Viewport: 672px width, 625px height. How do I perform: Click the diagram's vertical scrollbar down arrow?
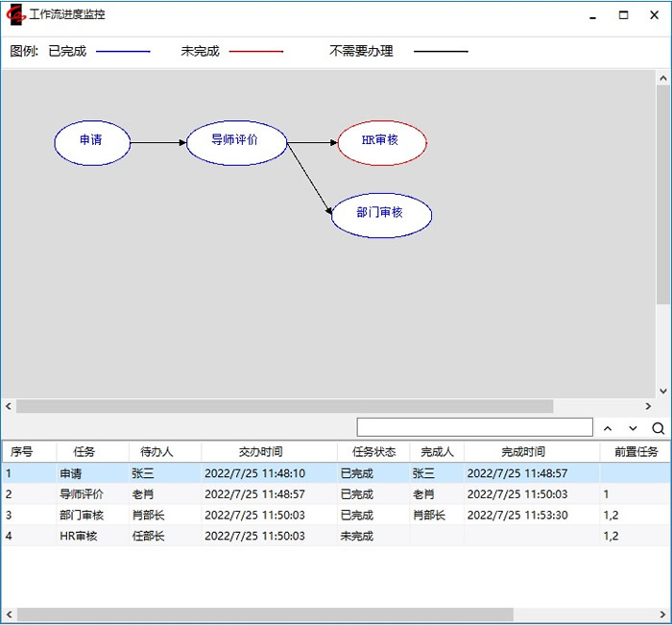point(662,391)
